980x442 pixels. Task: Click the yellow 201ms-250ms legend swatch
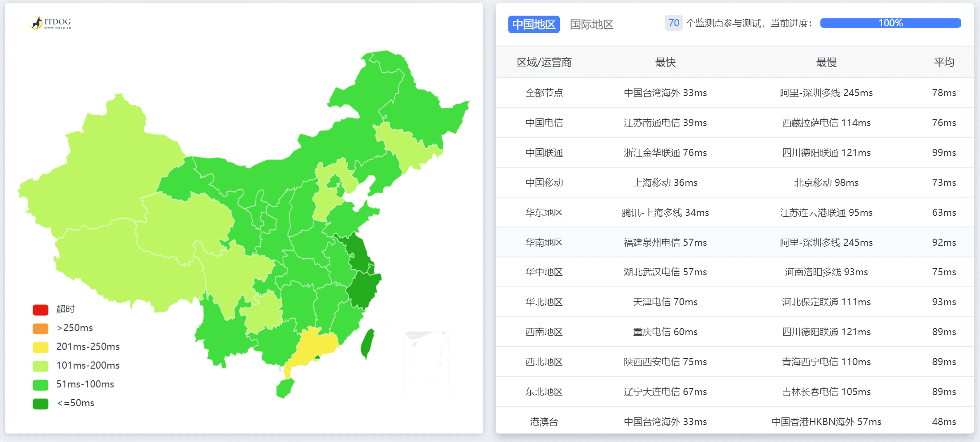(x=40, y=347)
